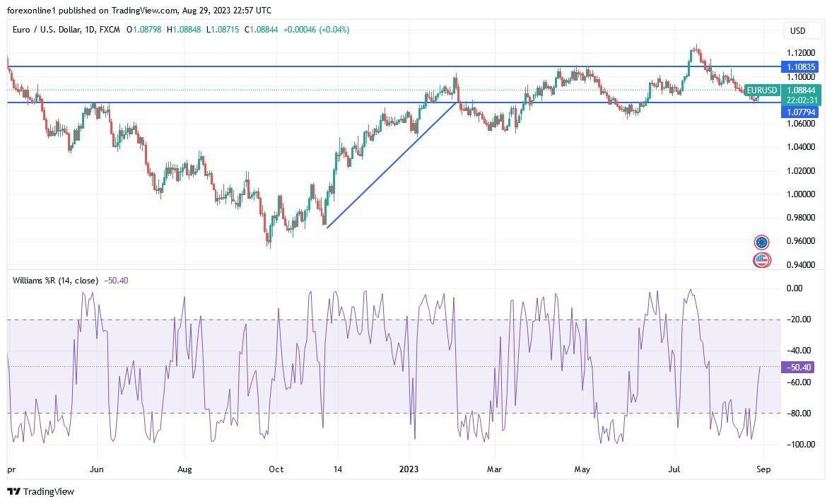Click the -20.00 Williams %R scale label
The height and width of the screenshot is (504, 832).
(x=802, y=320)
